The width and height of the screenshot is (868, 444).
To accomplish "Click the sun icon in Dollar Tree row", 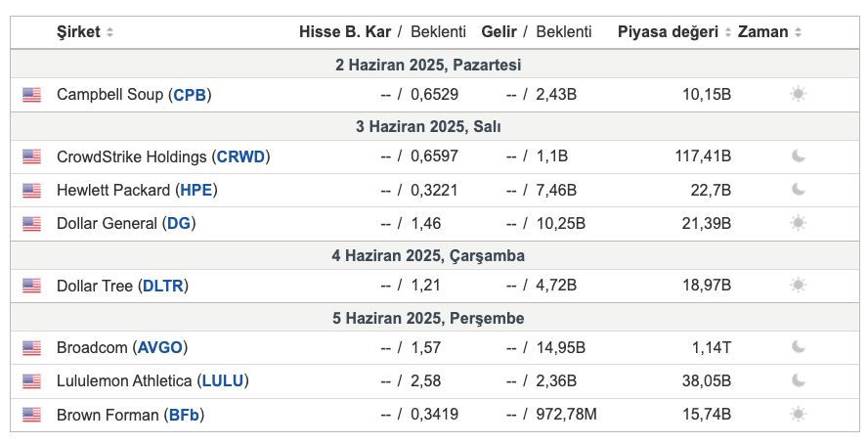I will click(798, 286).
